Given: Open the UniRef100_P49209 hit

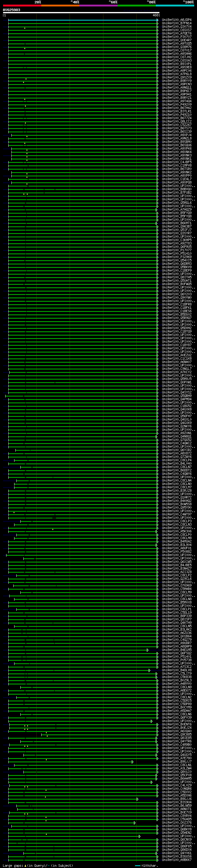Looking at the screenshot, I should click(176, 104).
